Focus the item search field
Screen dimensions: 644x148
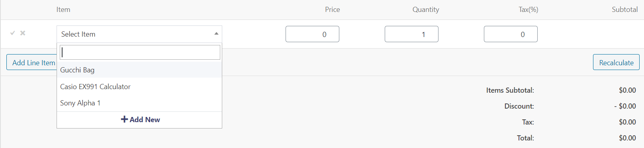tap(140, 52)
